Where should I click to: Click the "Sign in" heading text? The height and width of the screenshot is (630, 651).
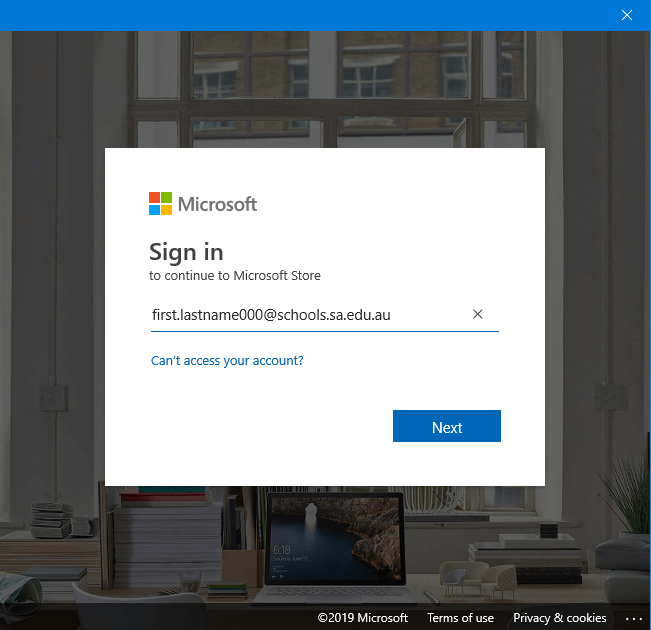(186, 252)
